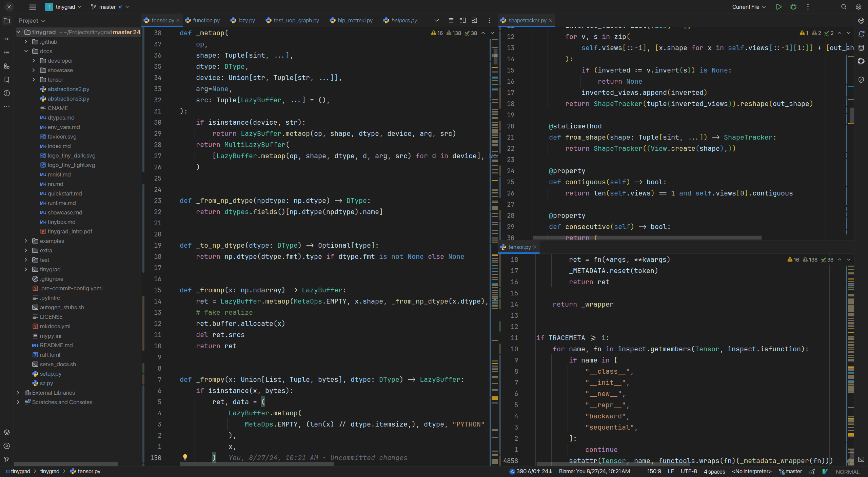
Task: Click the LF line separator widget
Action: coord(671,472)
